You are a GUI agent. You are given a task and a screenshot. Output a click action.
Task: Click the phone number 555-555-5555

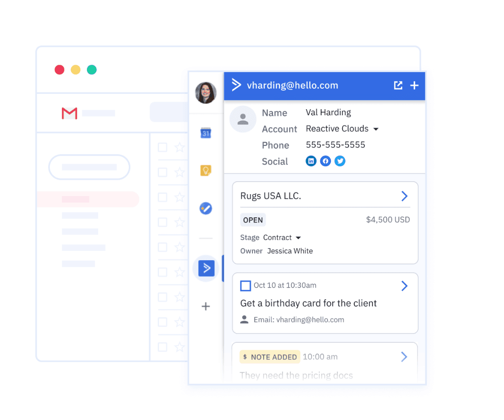coord(335,145)
